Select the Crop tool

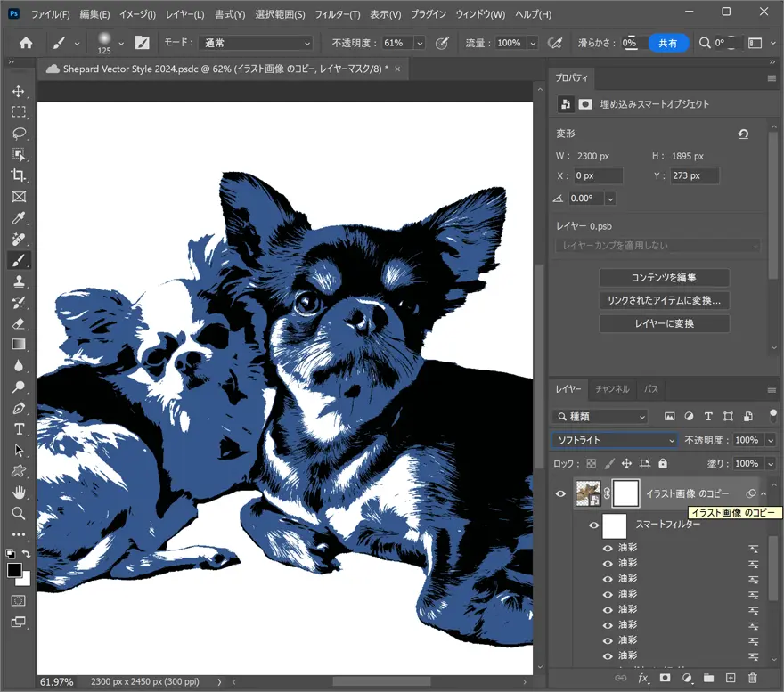(x=19, y=175)
